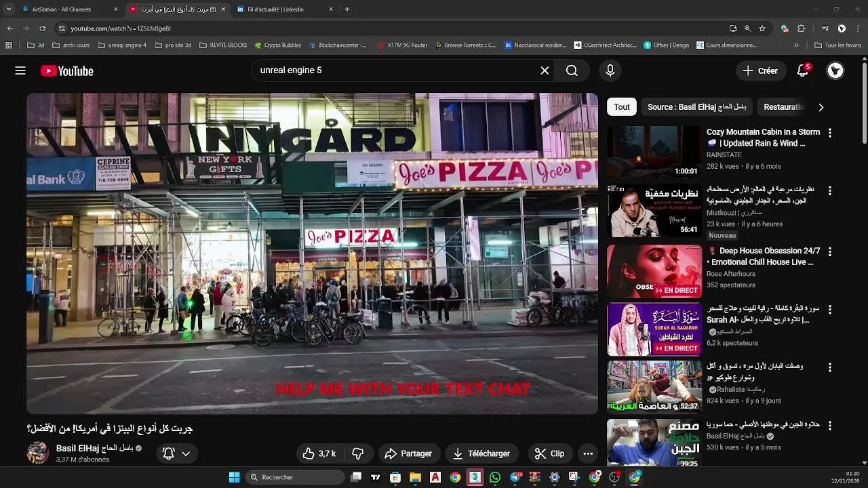Click the Clip button
This screenshot has width=868, height=488.
pyautogui.click(x=549, y=453)
